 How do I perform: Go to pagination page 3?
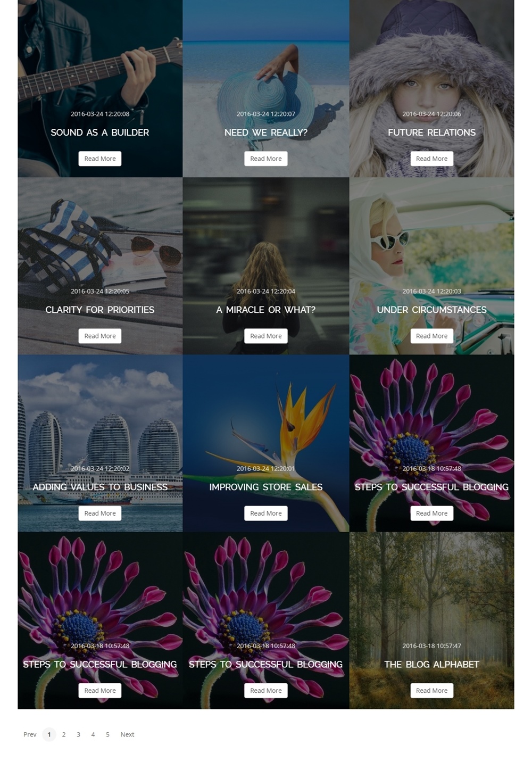pos(78,734)
